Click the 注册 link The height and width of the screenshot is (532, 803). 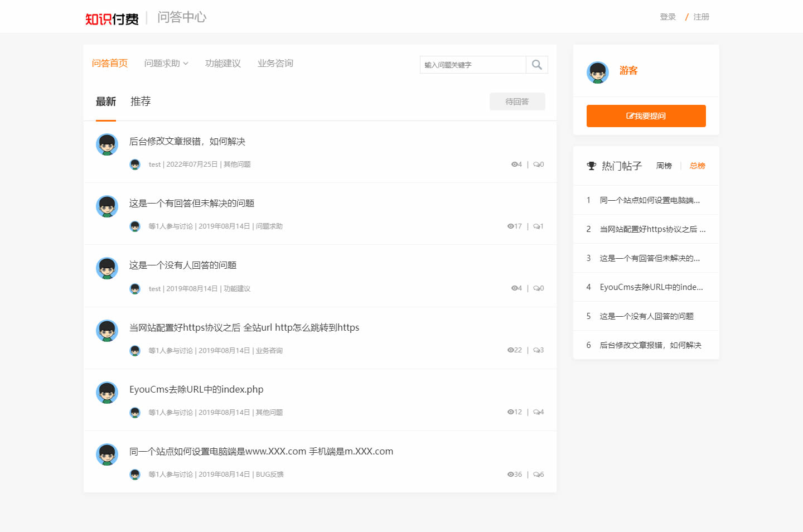[x=702, y=17]
